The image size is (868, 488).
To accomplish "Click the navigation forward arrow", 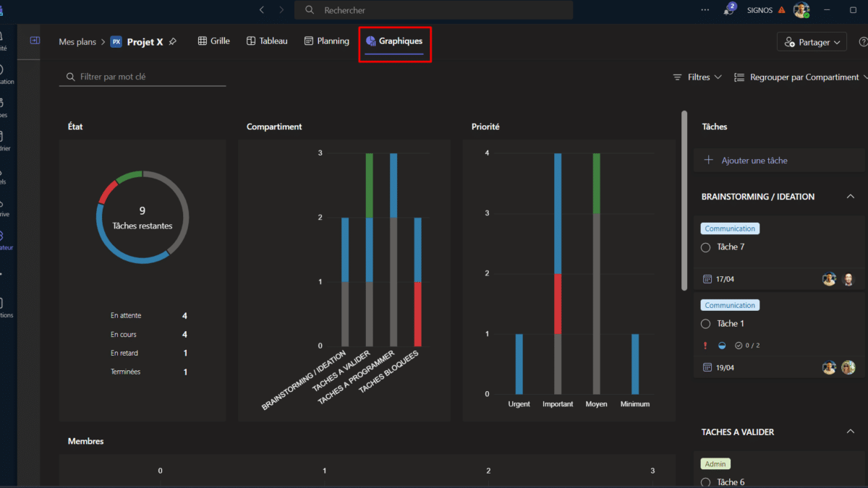I will coord(281,10).
